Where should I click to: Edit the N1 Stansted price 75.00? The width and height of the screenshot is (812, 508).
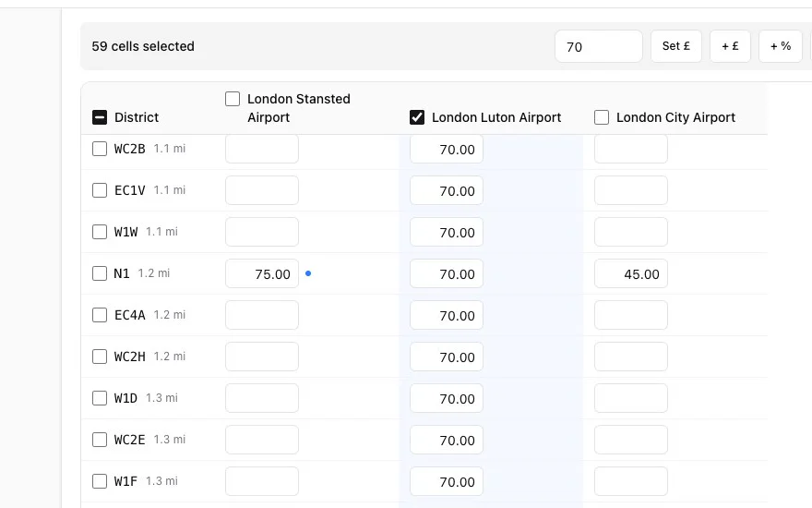[x=262, y=273]
